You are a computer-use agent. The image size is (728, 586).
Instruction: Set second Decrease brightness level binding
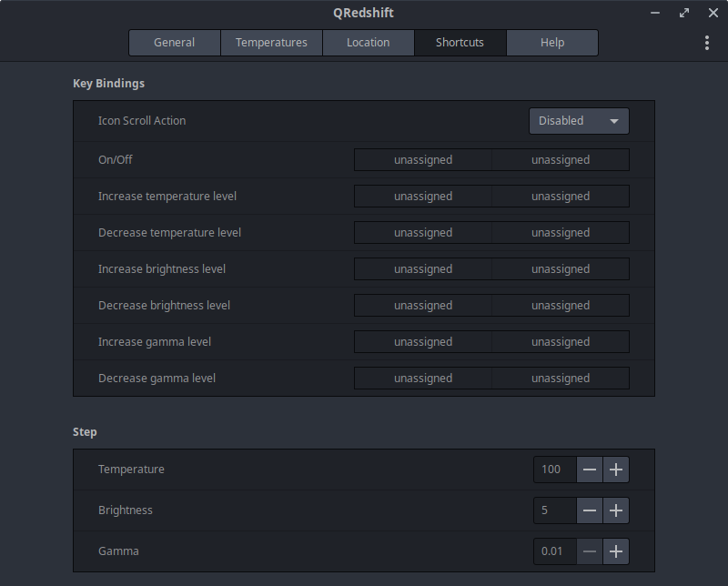coord(561,306)
